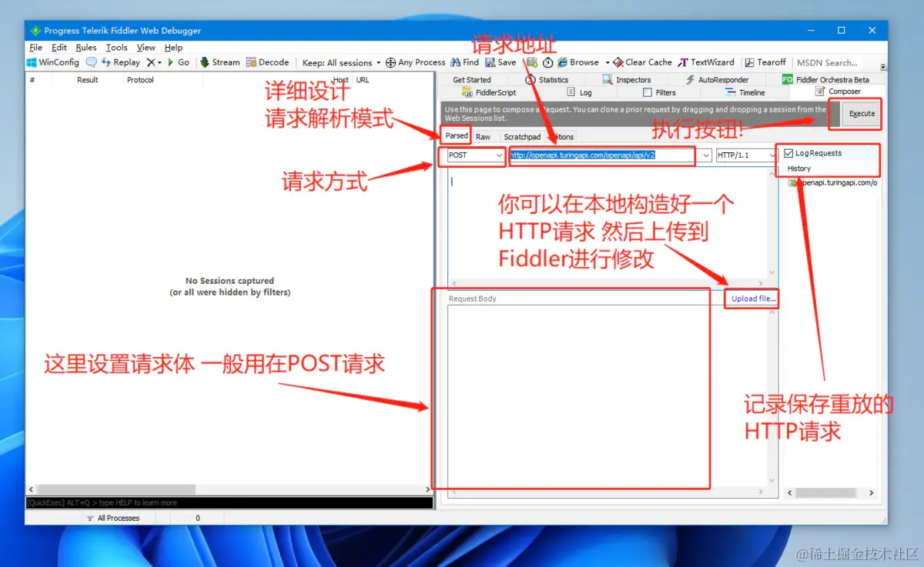Viewport: 924px width, 567px height.
Task: Switch to the Timeline tab
Action: (745, 92)
